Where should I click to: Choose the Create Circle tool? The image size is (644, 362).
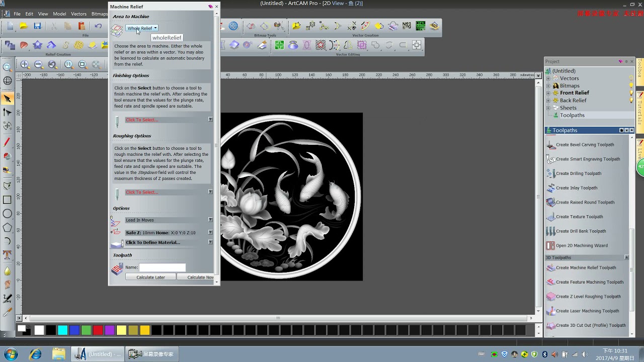point(7,214)
